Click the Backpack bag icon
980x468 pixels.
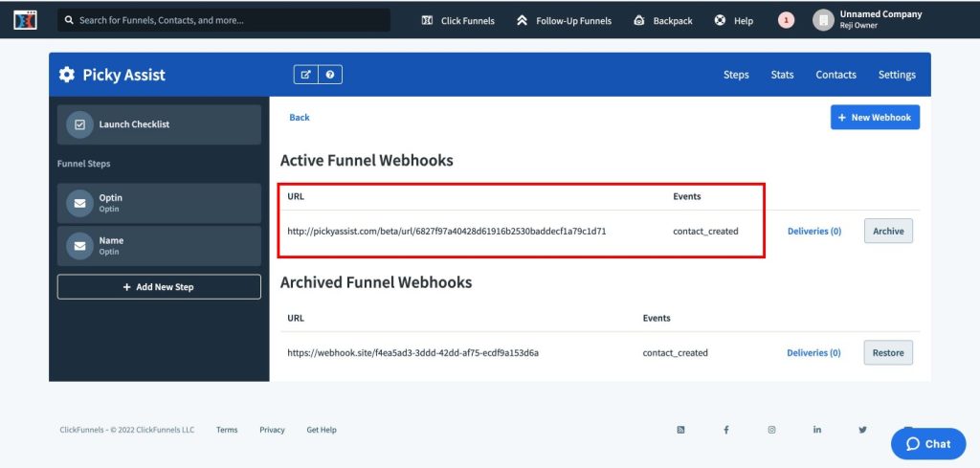pos(638,21)
